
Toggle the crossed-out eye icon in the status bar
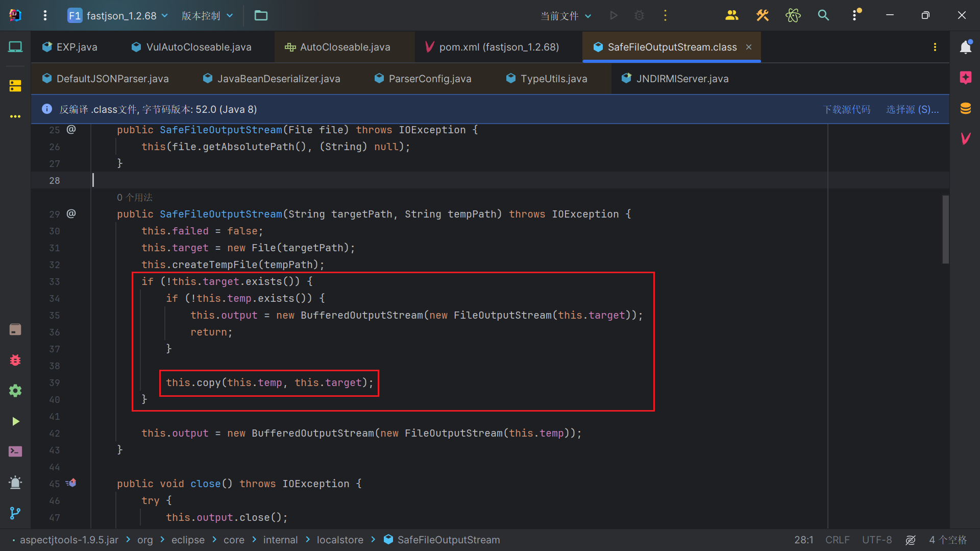(x=911, y=540)
